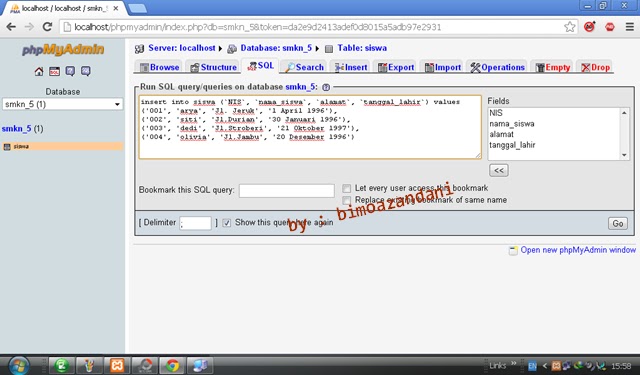Click smkn_5 link in query legend
This screenshot has width=640, height=375.
coord(300,87)
